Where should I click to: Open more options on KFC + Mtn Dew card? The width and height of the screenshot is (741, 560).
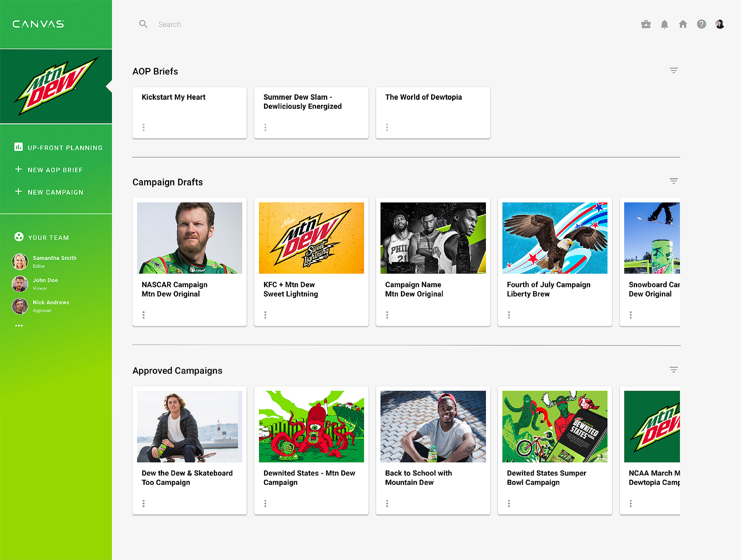pos(265,315)
